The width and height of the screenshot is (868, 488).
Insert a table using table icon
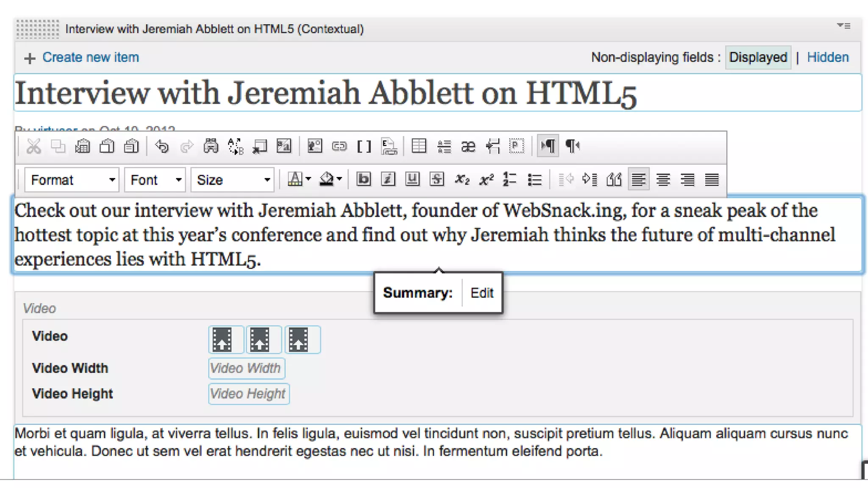419,147
